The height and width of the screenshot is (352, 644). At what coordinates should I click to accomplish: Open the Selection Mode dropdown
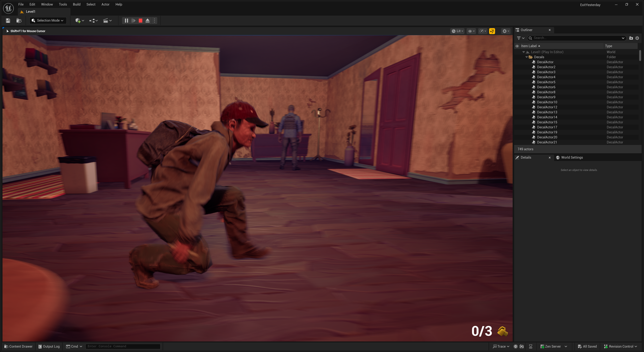48,21
